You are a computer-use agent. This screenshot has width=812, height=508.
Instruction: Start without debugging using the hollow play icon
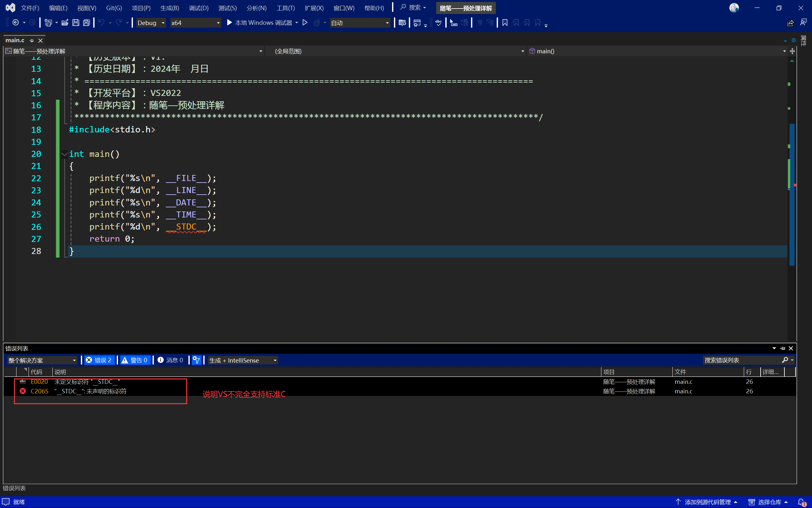tap(305, 23)
